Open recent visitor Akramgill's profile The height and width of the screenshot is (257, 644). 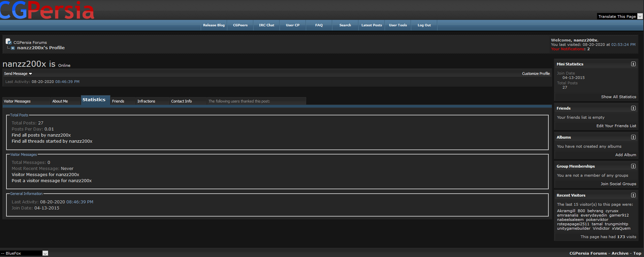coord(566,211)
